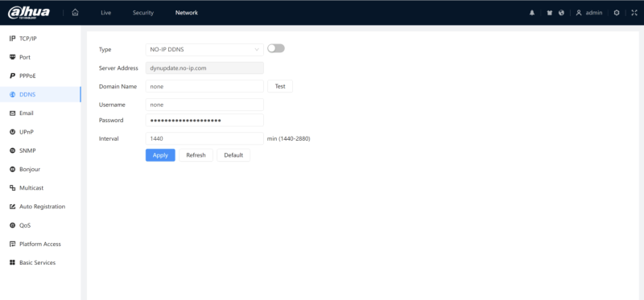Click the Multicast sidebar icon
Viewport: 644px width, 300px height.
12,188
